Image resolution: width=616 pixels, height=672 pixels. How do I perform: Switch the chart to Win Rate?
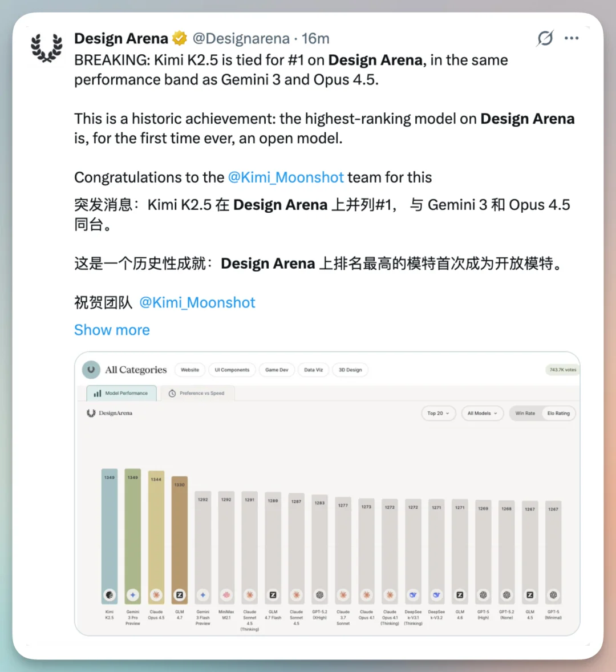coord(525,413)
